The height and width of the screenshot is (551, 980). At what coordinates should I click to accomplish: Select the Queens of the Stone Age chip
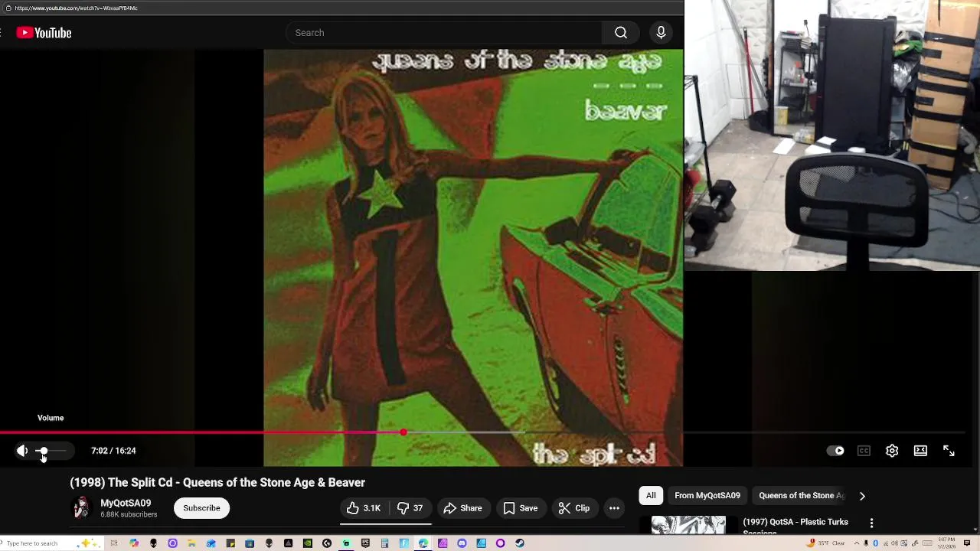pos(801,495)
